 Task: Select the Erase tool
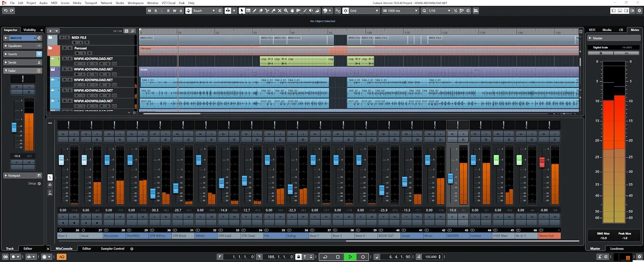tap(261, 10)
